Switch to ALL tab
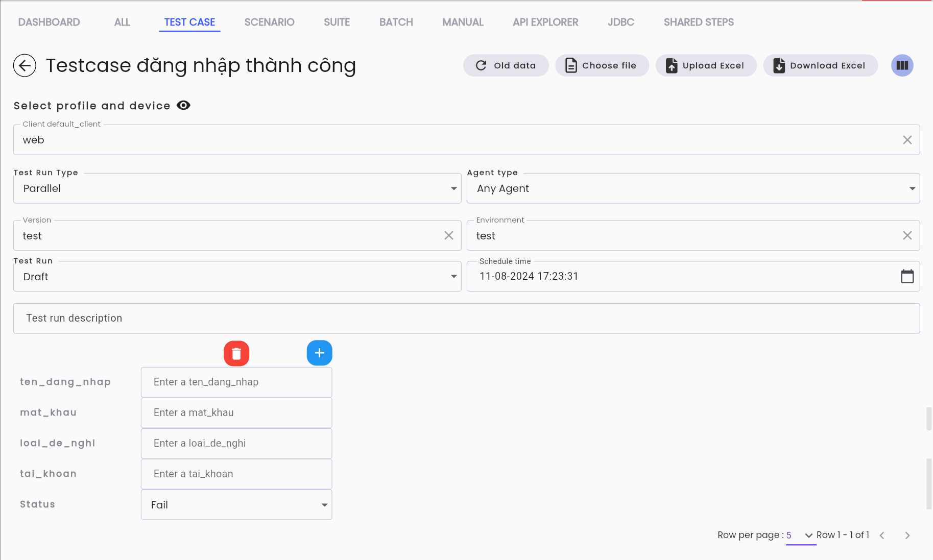The image size is (933, 560). click(x=122, y=22)
